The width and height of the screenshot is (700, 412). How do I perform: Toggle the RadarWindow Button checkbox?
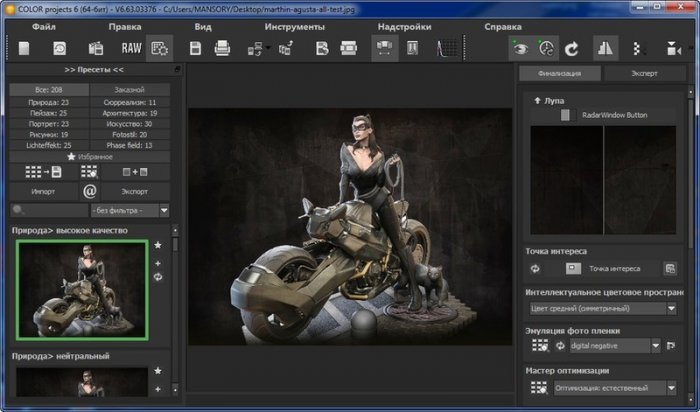pos(565,116)
